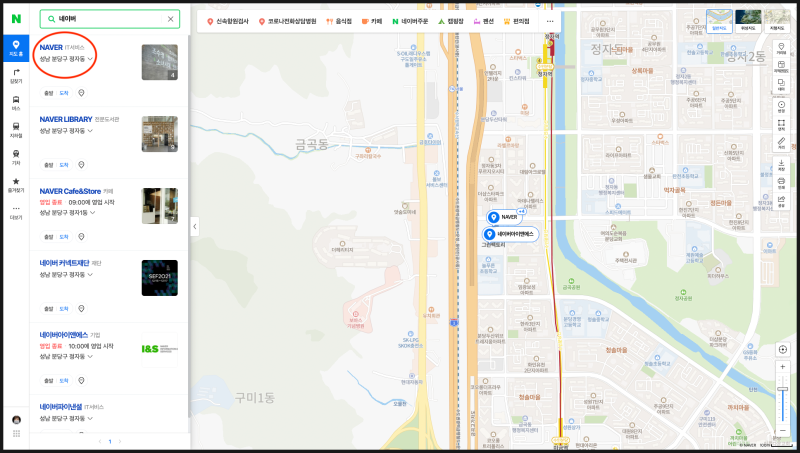
Task: Open the Naver logo home icon
Action: pos(16,18)
